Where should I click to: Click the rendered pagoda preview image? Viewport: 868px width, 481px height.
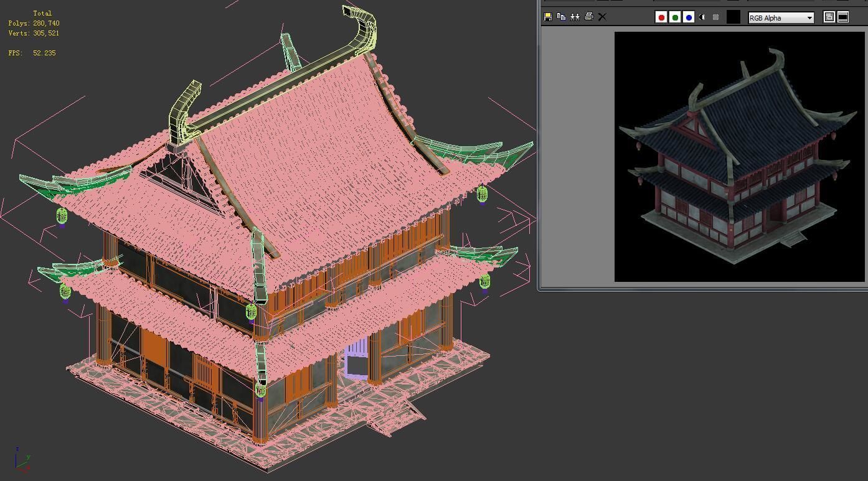[x=740, y=157]
